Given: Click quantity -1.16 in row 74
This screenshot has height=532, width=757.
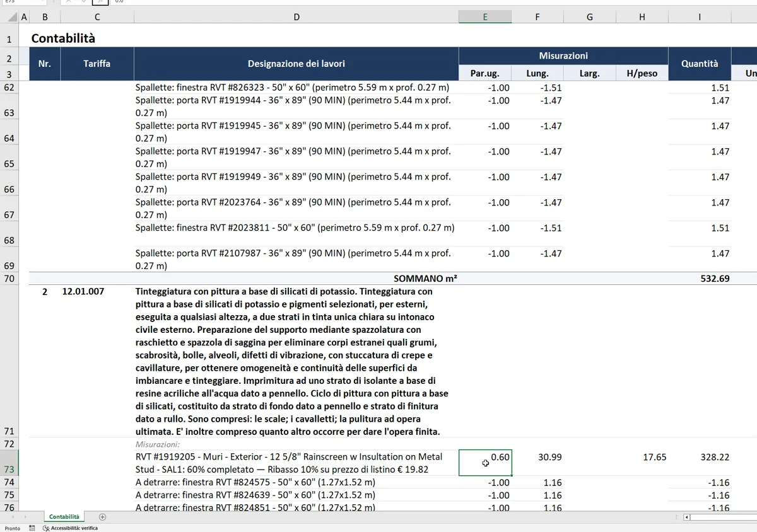Looking at the screenshot, I should pos(719,482).
